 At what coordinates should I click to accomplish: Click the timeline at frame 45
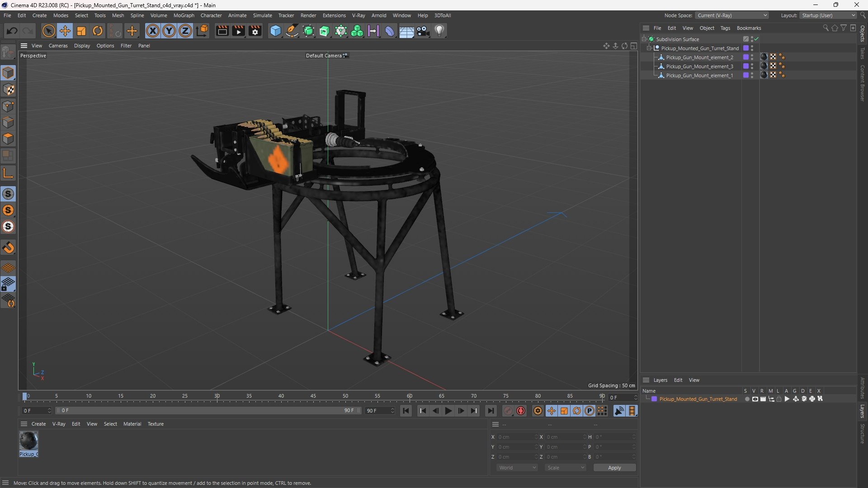pyautogui.click(x=313, y=396)
